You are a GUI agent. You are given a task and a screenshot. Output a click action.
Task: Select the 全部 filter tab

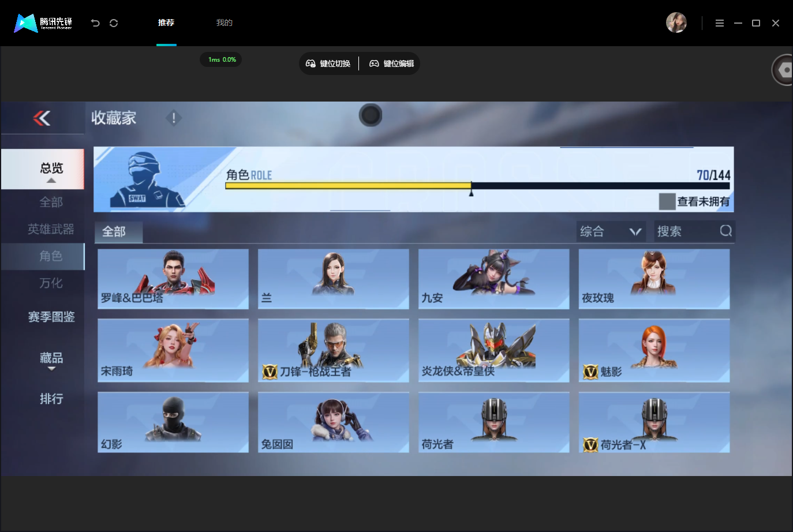(118, 232)
